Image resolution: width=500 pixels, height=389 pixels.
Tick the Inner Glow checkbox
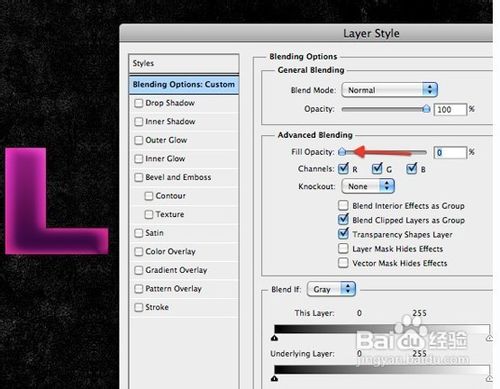coord(138,159)
